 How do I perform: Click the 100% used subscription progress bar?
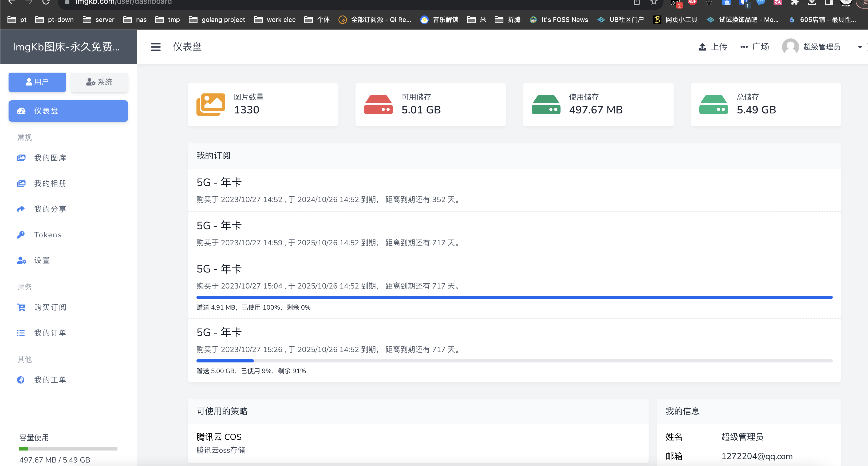514,297
